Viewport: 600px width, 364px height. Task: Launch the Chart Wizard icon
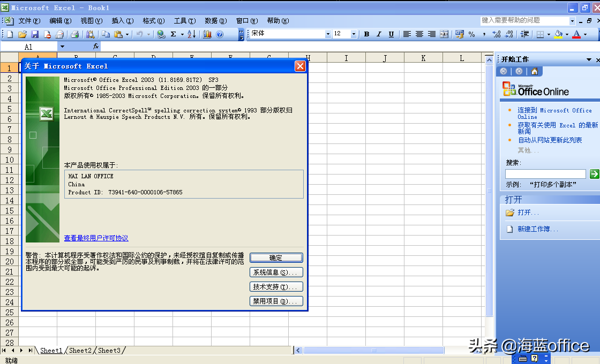click(x=207, y=34)
